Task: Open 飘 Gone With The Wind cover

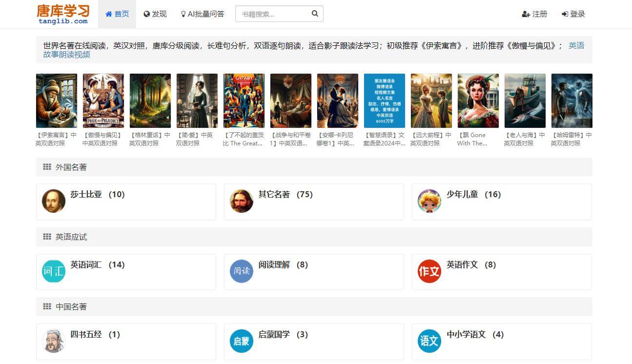Action: pos(478,101)
